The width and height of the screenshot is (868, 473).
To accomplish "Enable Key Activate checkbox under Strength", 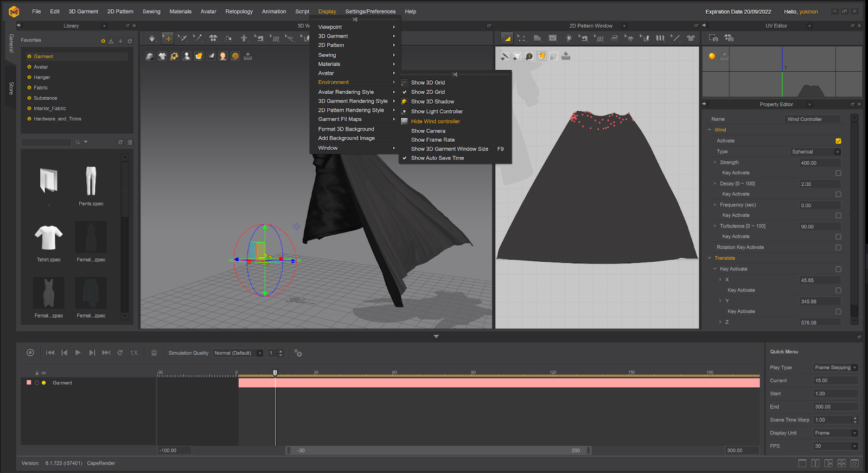I will 838,173.
